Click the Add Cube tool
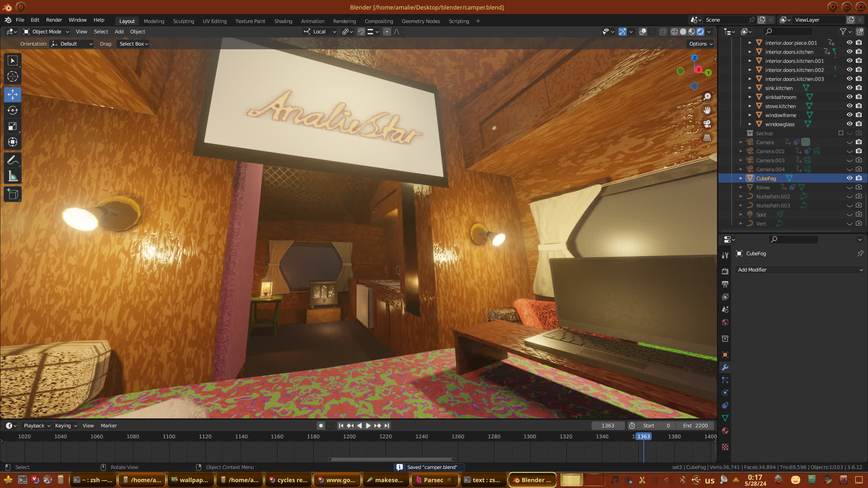Image resolution: width=868 pixels, height=488 pixels. (x=13, y=194)
